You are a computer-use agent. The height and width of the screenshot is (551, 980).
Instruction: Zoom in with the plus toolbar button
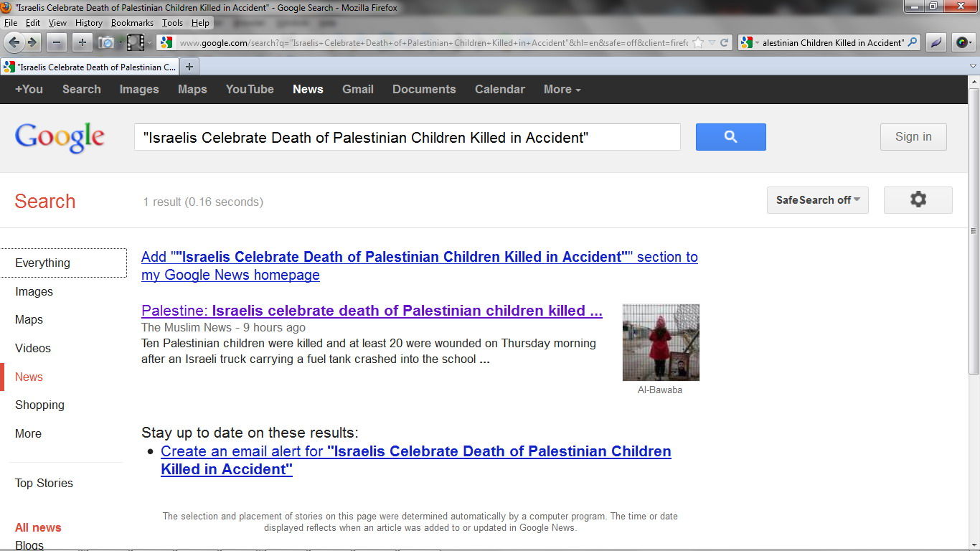point(82,42)
